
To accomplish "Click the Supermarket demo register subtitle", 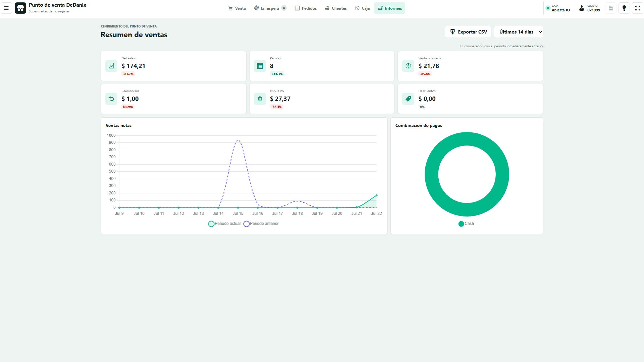I will tap(49, 11).
